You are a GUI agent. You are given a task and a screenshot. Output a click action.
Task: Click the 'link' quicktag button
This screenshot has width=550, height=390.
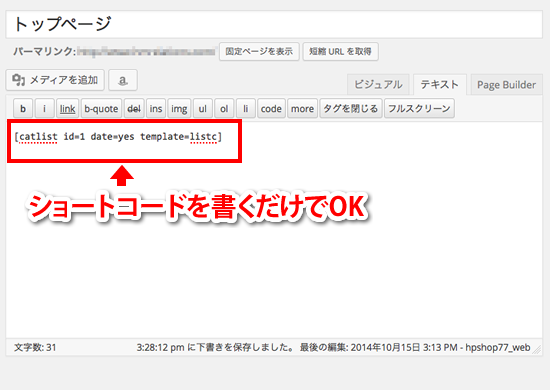(67, 108)
